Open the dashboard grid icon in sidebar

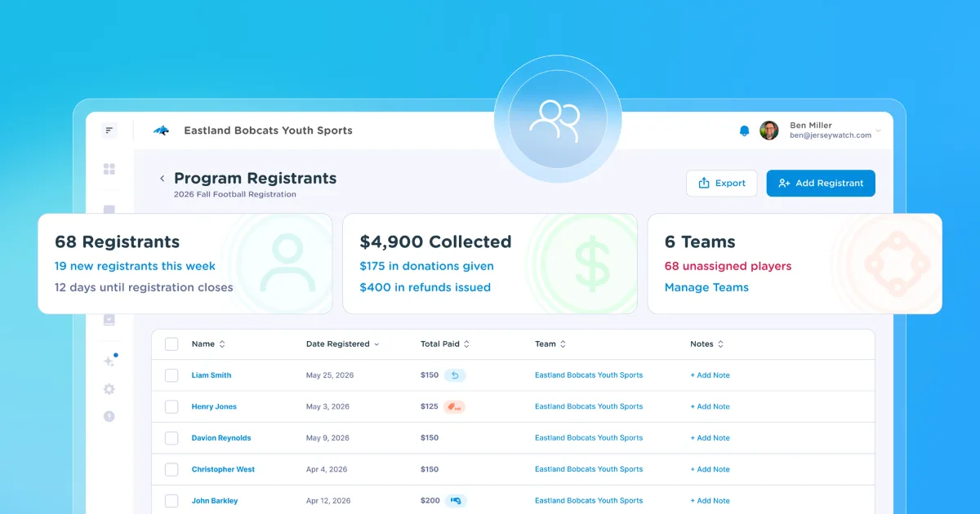(109, 169)
